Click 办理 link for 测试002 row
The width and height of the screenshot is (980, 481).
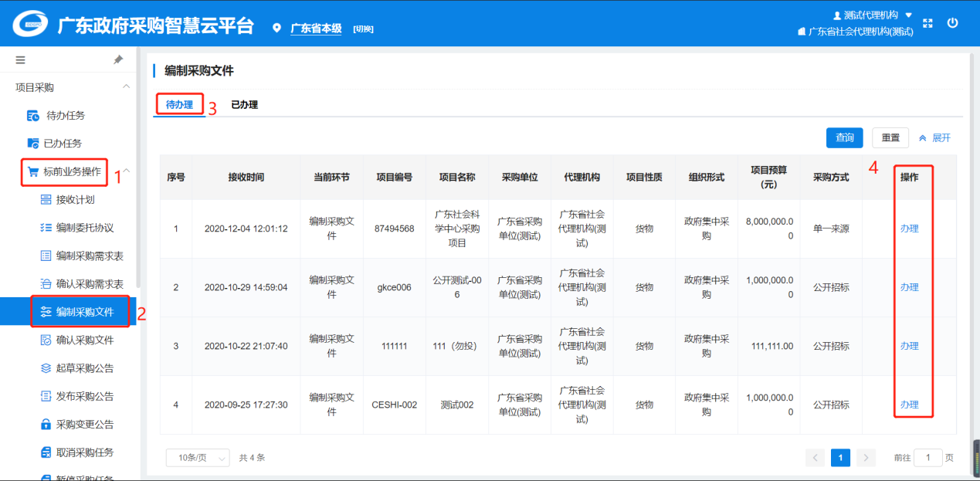pos(909,405)
